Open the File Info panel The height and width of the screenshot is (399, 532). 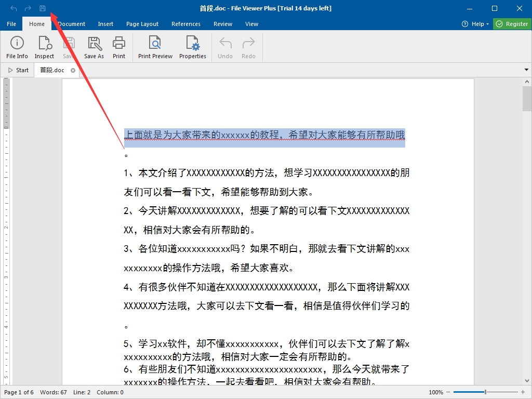[17, 47]
